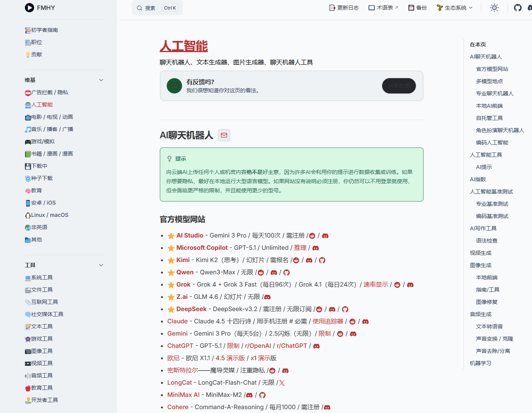Collapse the 维基 sidebar section

pyautogui.click(x=101, y=80)
